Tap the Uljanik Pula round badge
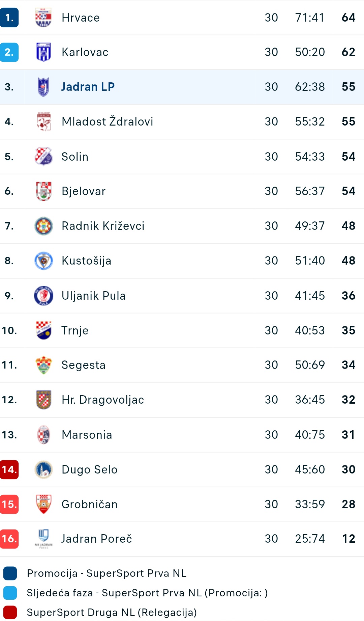This screenshot has width=364, height=621. [43, 296]
